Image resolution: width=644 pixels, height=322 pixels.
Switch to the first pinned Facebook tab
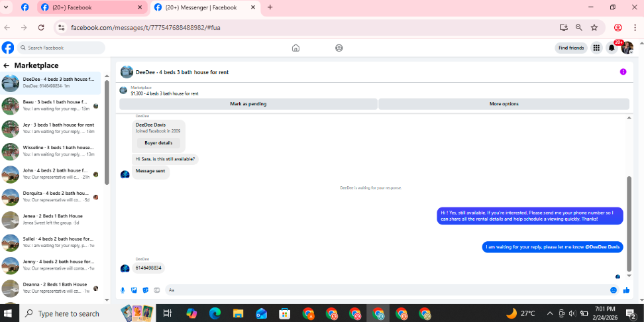click(x=25, y=7)
